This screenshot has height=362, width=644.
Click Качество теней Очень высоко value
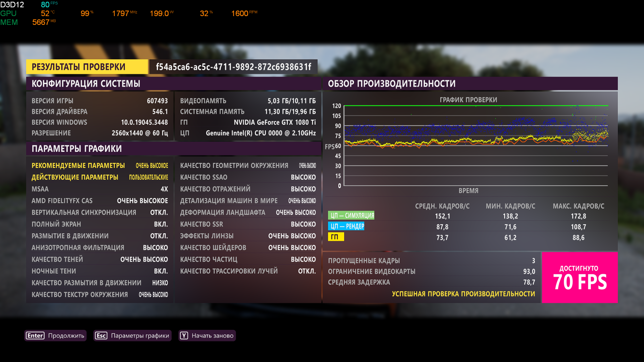click(x=144, y=259)
